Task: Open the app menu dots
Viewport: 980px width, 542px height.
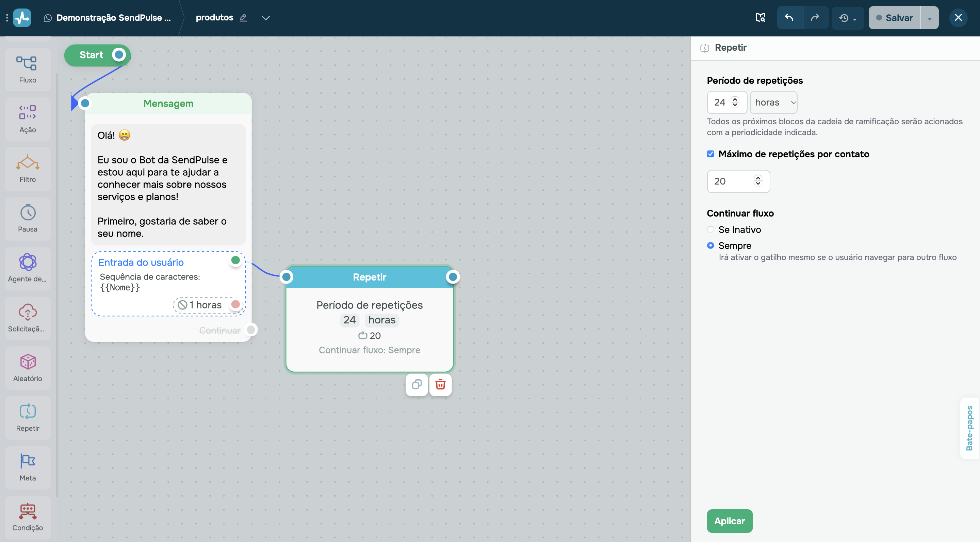Action: click(x=7, y=18)
